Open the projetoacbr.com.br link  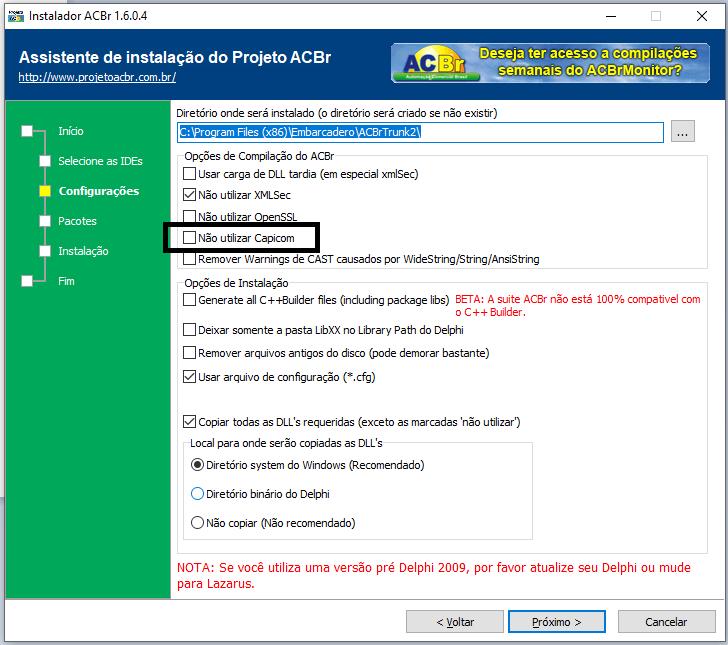[97, 77]
